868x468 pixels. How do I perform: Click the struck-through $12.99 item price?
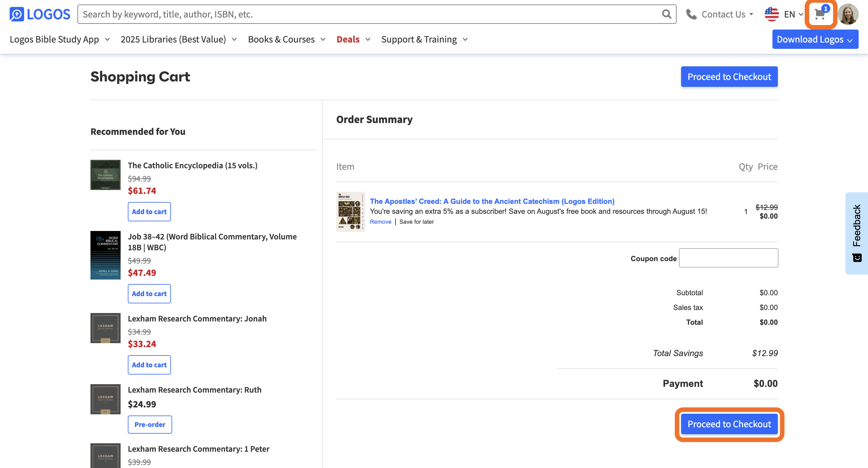(x=767, y=207)
